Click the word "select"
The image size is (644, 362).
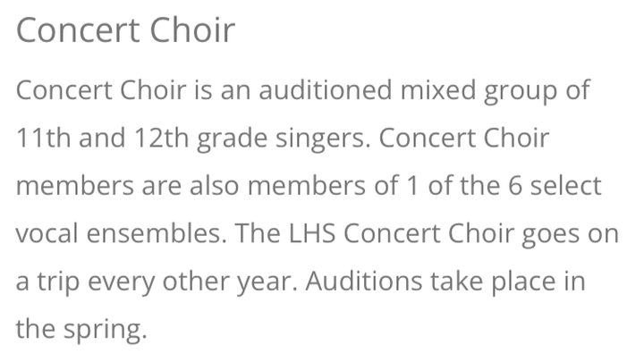coord(565,185)
